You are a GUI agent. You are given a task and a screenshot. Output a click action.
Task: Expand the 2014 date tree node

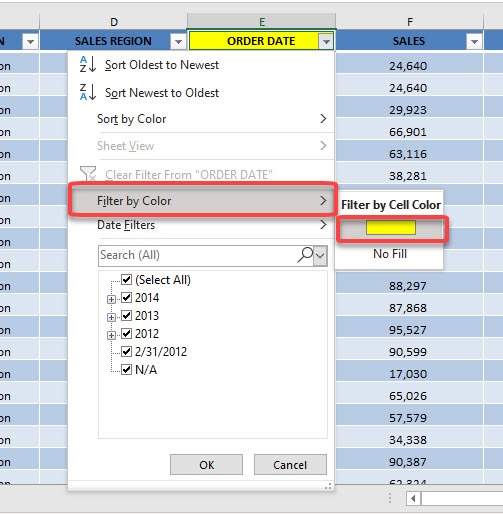pyautogui.click(x=111, y=299)
